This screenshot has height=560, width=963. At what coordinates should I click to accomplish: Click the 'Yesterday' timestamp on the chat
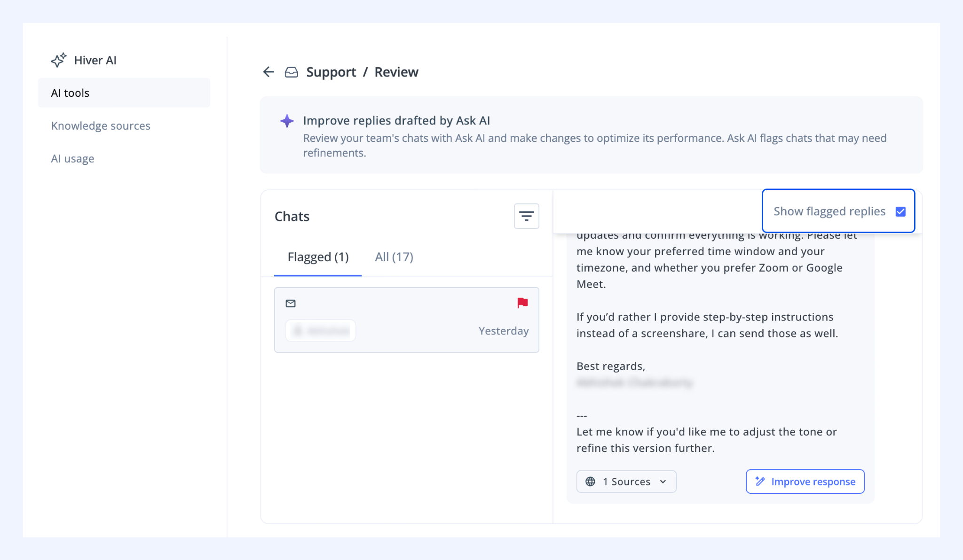pos(504,331)
